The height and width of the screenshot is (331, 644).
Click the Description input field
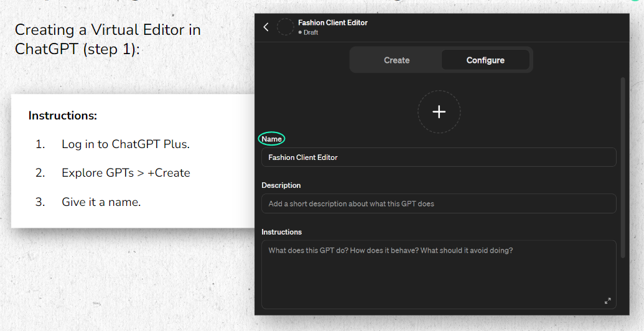pos(439,203)
